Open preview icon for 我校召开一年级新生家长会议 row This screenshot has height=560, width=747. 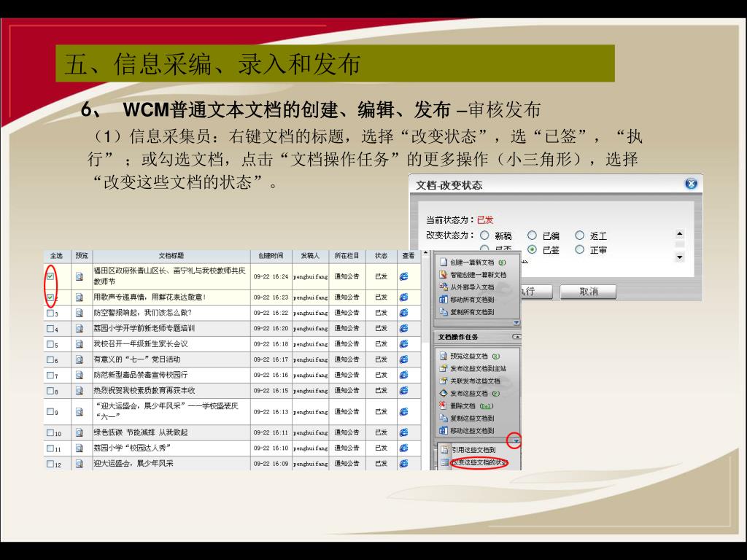pyautogui.click(x=80, y=344)
